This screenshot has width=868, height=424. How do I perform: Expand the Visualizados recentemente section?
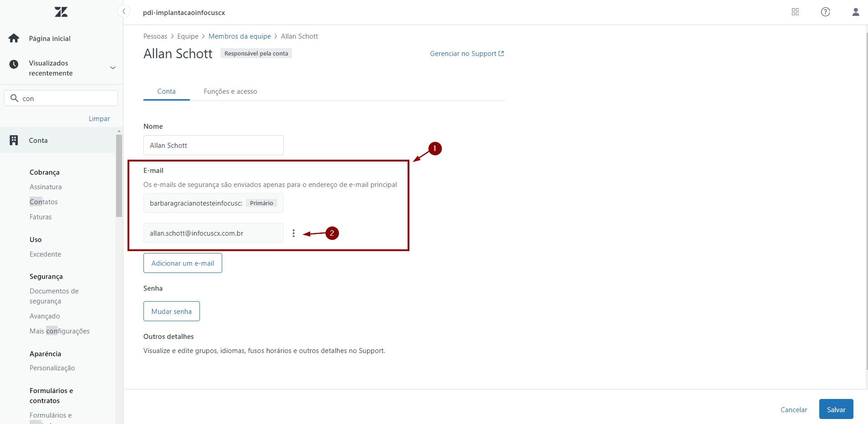pos(112,68)
